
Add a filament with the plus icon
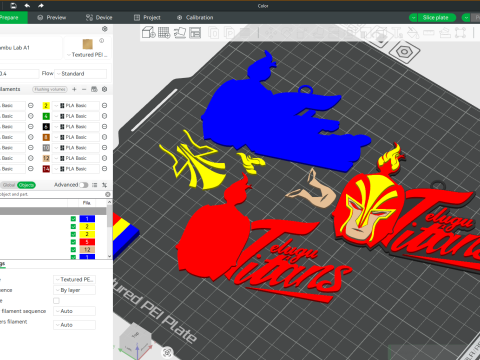coord(74,89)
